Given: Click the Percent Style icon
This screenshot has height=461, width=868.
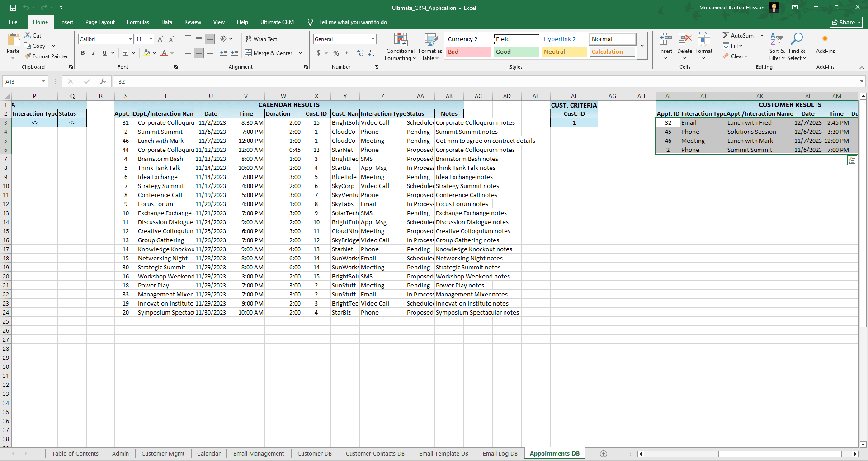Looking at the screenshot, I should click(x=336, y=53).
